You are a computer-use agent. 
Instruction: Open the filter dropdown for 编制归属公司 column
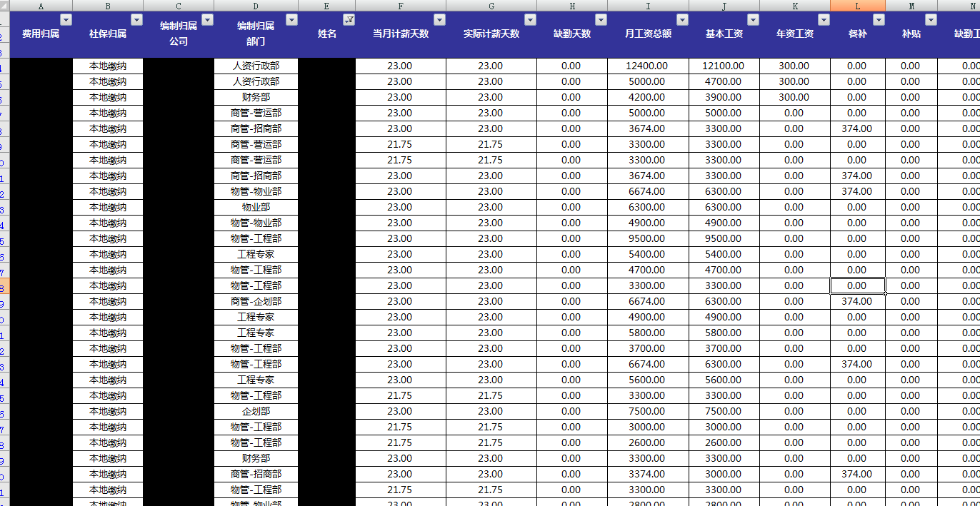(x=207, y=20)
